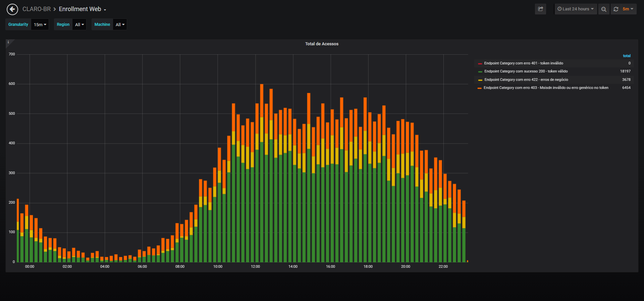Click the 18:00 time axis label
Viewport: 644px width, 301px height.
(x=368, y=266)
